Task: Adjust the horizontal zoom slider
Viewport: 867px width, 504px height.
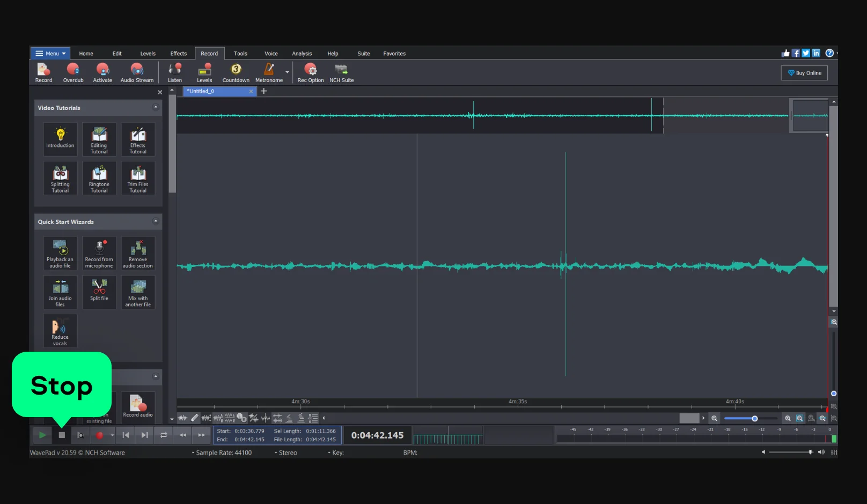Action: (x=754, y=418)
